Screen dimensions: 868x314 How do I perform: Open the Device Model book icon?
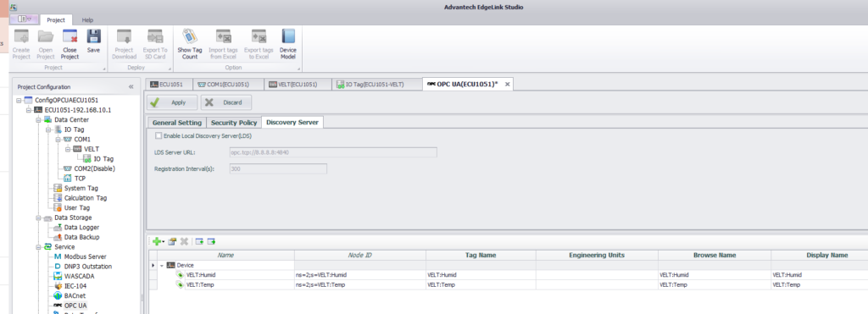288,36
